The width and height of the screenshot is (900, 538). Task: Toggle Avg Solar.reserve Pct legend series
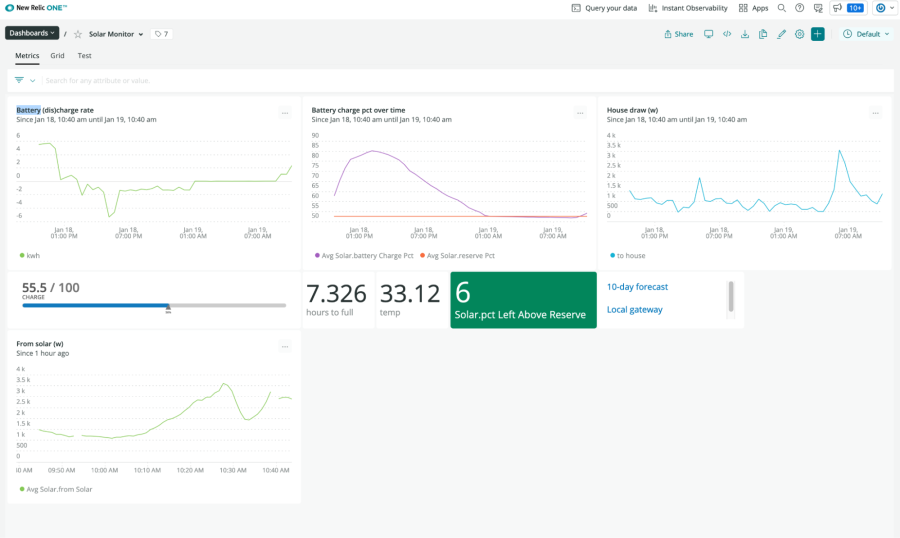tap(459, 255)
